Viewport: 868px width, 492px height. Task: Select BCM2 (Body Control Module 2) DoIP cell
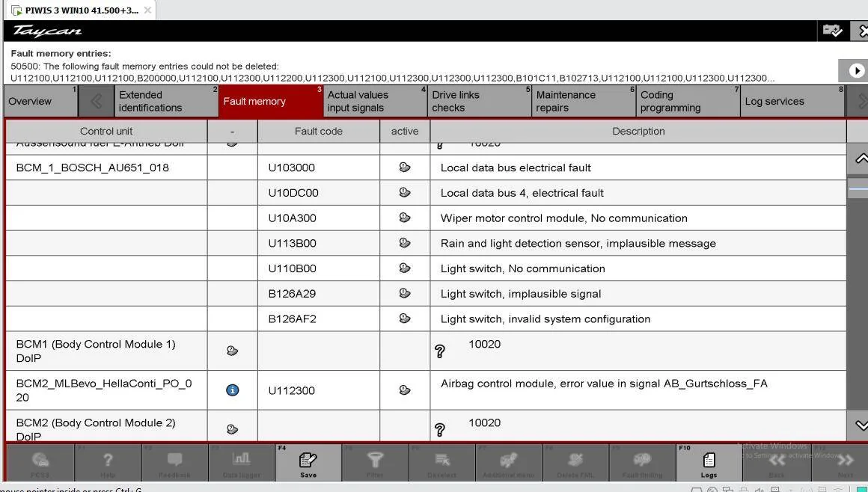(106, 426)
